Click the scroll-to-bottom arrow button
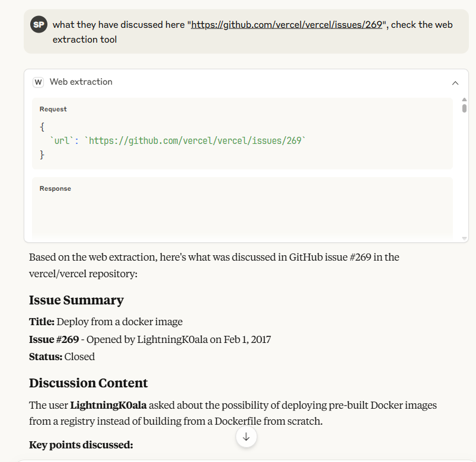 (x=246, y=437)
